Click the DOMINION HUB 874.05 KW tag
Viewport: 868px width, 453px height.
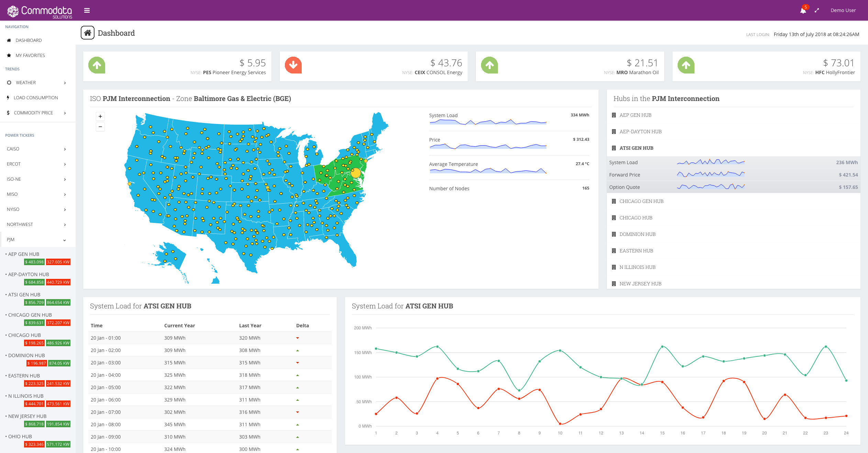point(59,363)
